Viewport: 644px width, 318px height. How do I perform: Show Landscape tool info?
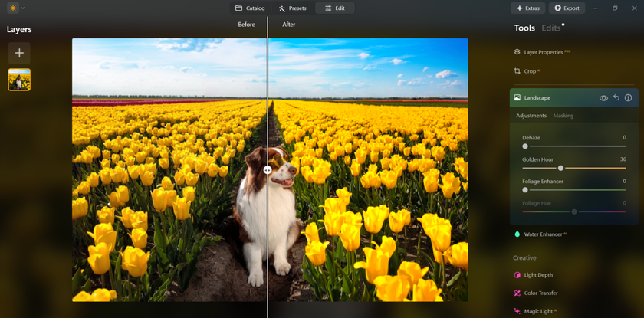point(628,97)
